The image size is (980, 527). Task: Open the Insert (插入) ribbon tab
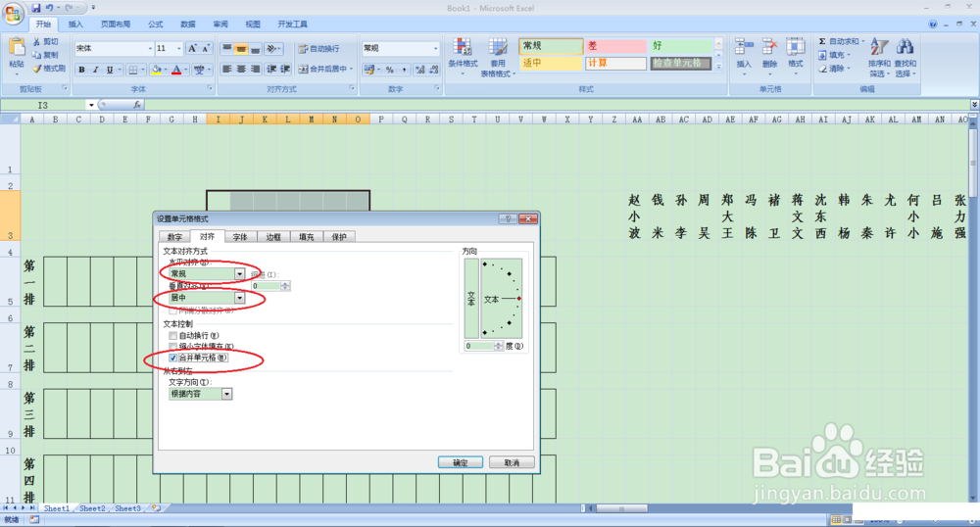tap(75, 24)
